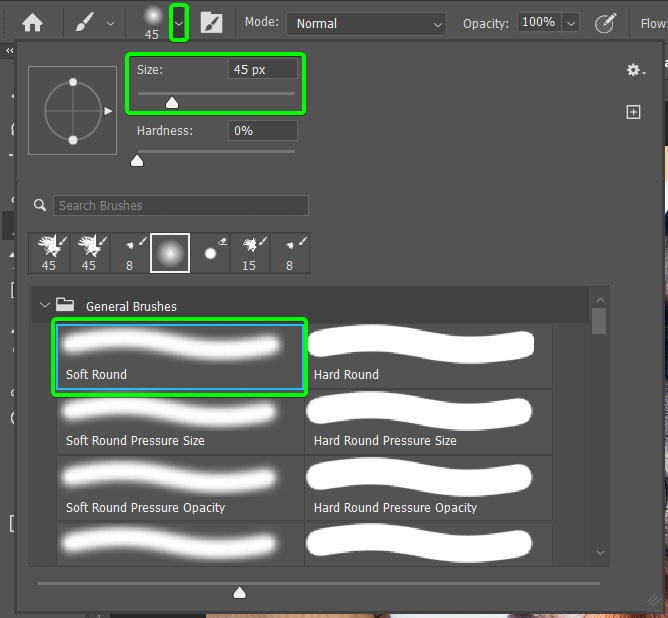Open the Brush Preset picker dropdown arrow
This screenshot has width=668, height=618.
179,23
